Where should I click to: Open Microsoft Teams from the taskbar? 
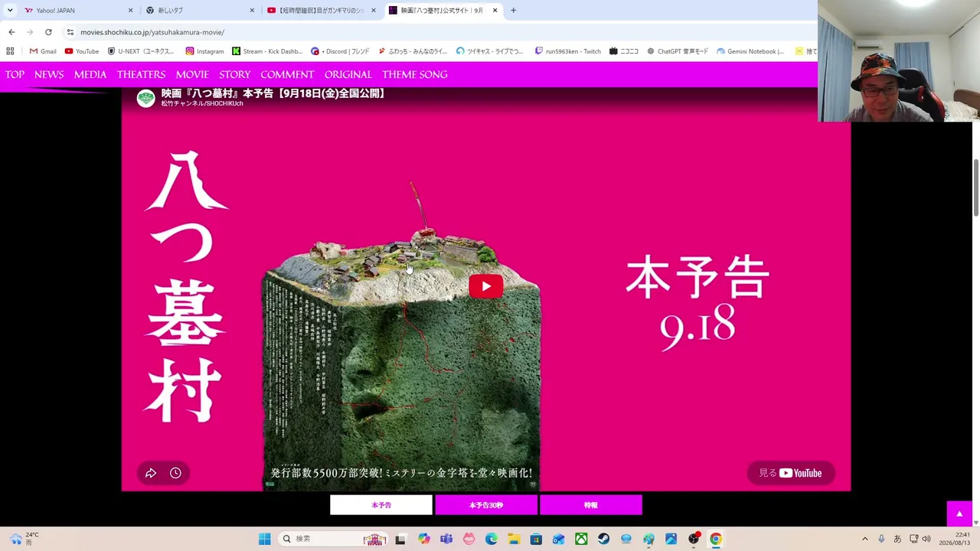point(446,539)
